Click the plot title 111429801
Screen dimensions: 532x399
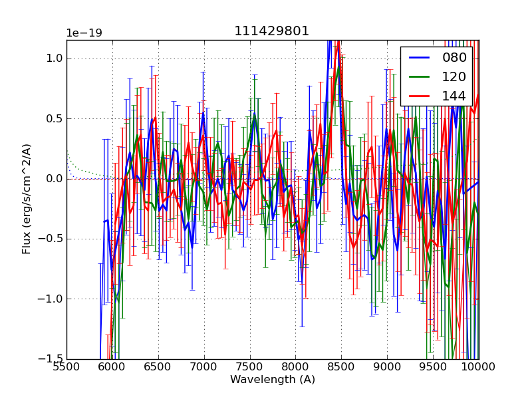click(x=271, y=31)
